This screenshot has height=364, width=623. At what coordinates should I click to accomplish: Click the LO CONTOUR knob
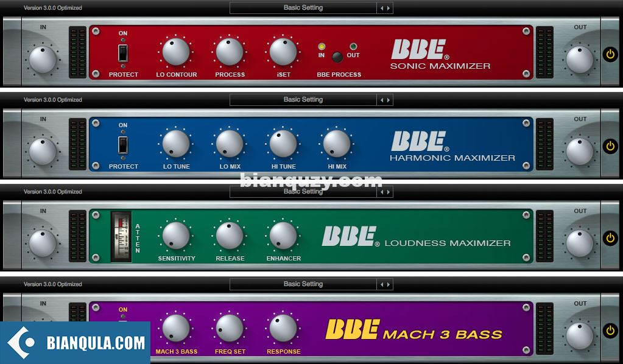(176, 52)
